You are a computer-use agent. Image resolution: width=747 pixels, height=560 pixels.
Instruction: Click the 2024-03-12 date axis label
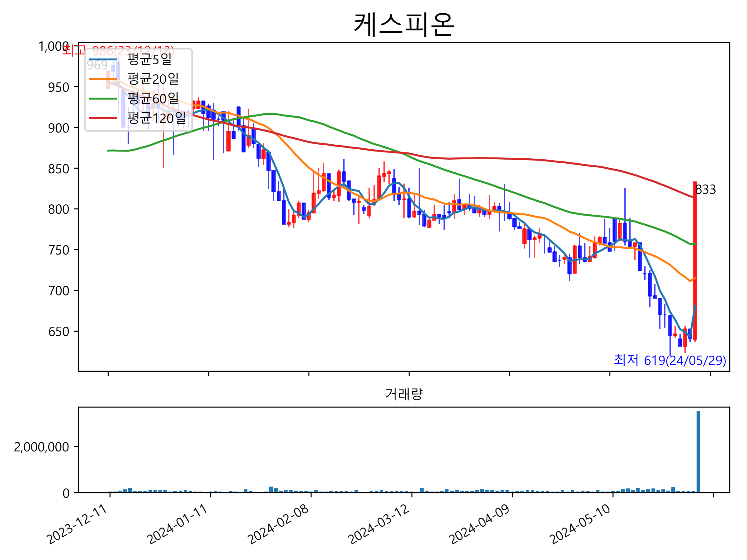click(379, 524)
